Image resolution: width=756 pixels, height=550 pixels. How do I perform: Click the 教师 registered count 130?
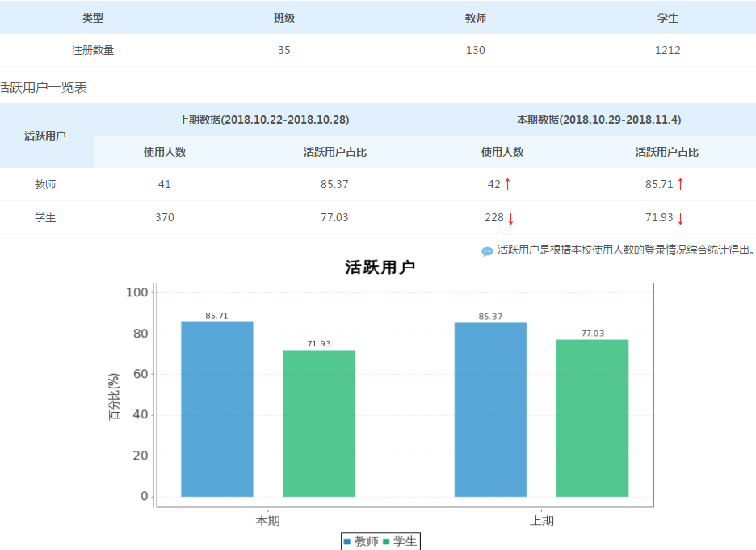point(476,50)
